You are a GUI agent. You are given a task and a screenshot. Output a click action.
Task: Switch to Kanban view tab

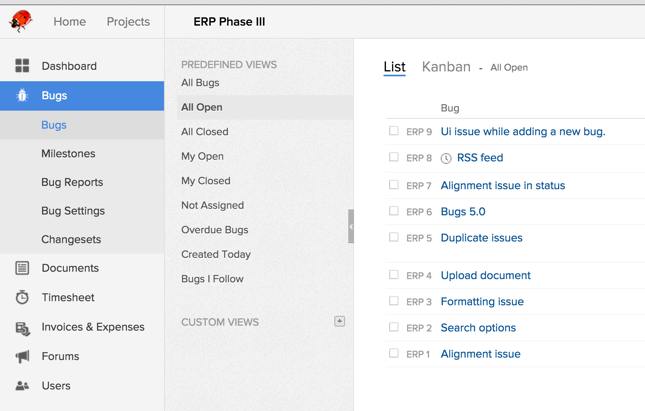[x=446, y=67]
